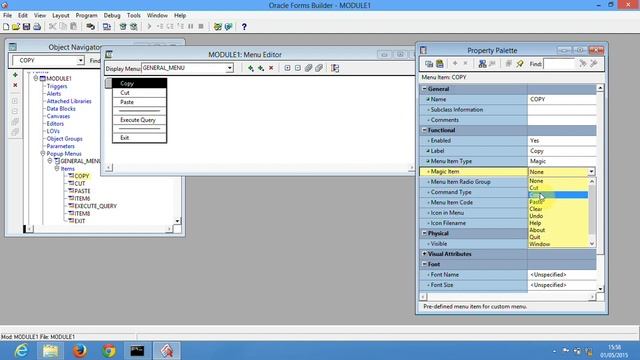Launch Chrome from the taskbar
The height and width of the screenshot is (360, 640).
tap(109, 351)
